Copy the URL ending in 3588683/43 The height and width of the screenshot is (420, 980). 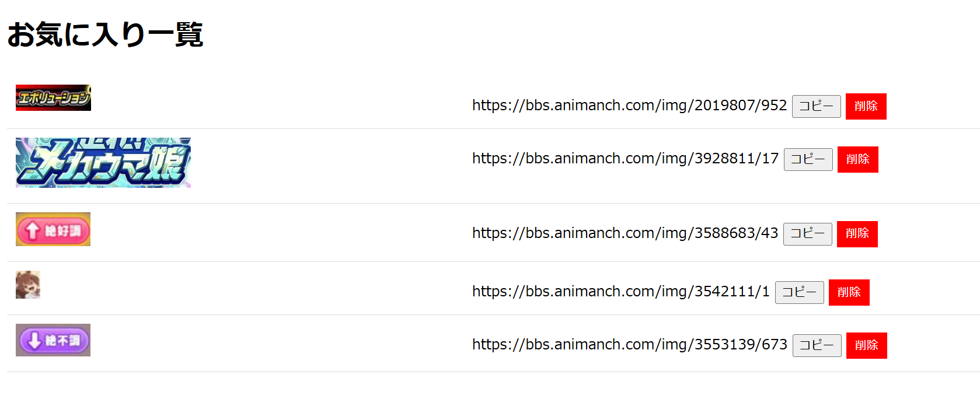point(807,234)
